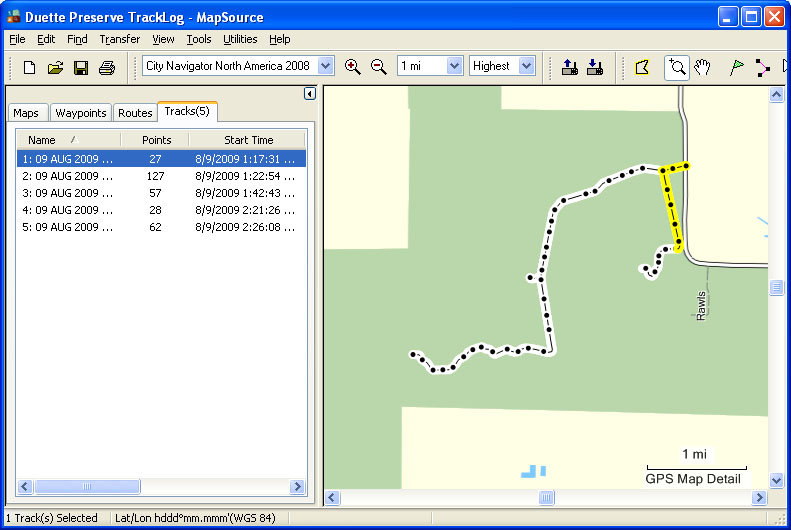Print using the printer icon
791x530 pixels.
pyautogui.click(x=107, y=67)
